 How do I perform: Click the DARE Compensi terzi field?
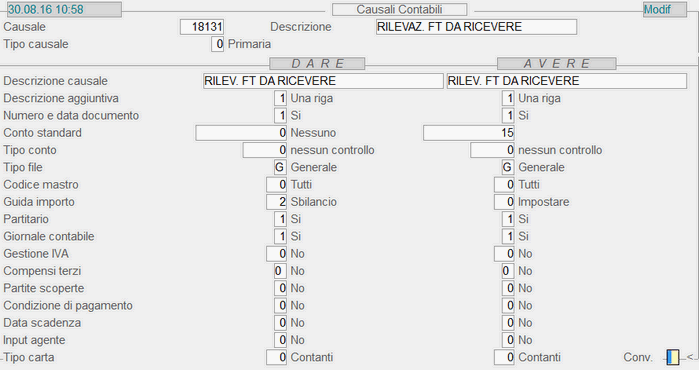(280, 271)
